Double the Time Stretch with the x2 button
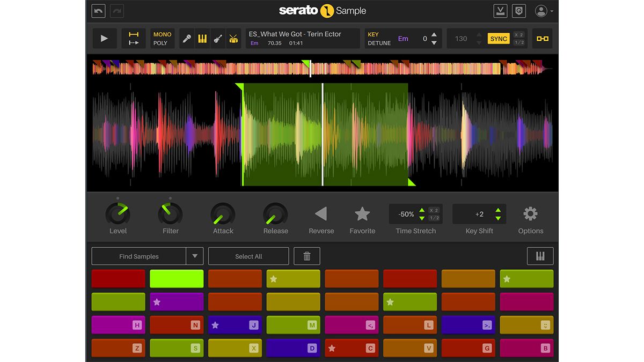 click(x=435, y=210)
